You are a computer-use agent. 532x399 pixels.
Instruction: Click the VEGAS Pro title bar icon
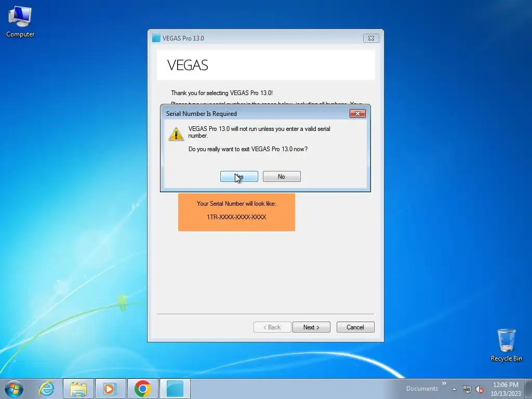tap(156, 38)
